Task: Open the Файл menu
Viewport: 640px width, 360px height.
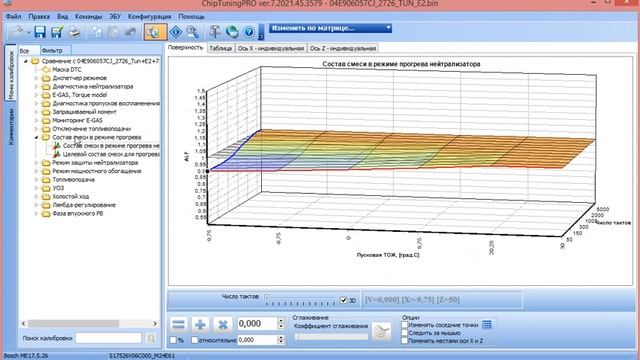Action: coord(13,17)
